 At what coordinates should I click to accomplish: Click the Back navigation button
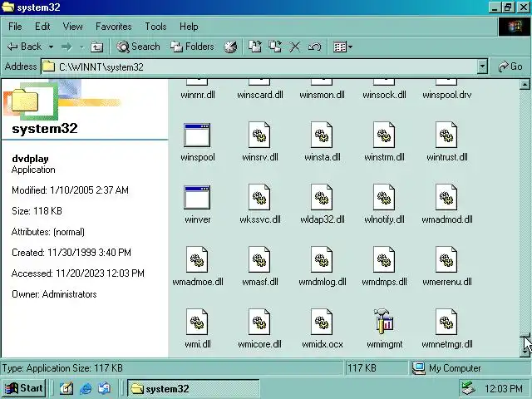point(24,47)
